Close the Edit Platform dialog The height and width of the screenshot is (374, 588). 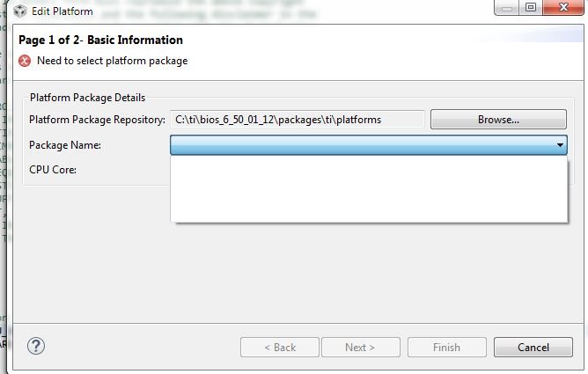(564, 8)
